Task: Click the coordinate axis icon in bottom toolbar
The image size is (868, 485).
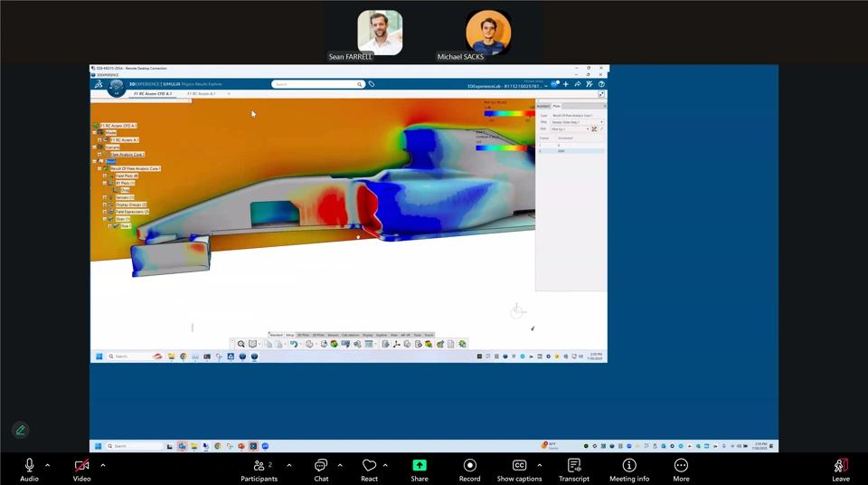Action: coord(396,344)
